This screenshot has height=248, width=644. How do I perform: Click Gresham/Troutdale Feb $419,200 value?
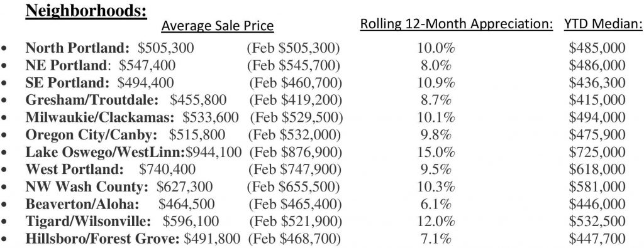(x=296, y=100)
